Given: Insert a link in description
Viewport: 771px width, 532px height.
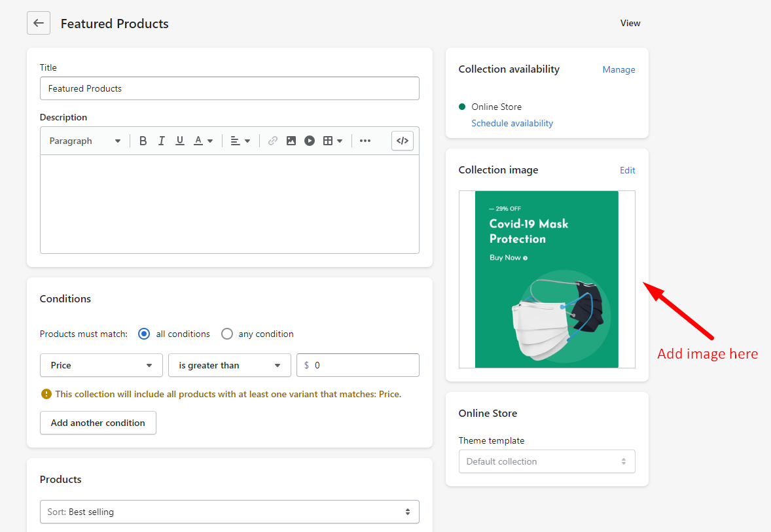Looking at the screenshot, I should coord(272,141).
